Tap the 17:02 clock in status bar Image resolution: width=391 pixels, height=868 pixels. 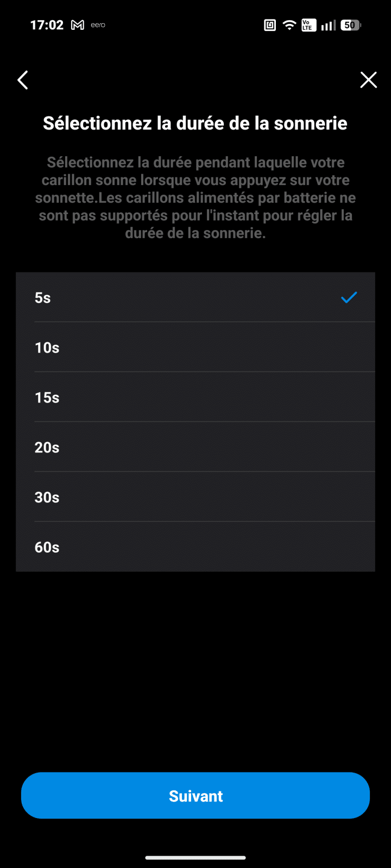(x=47, y=25)
